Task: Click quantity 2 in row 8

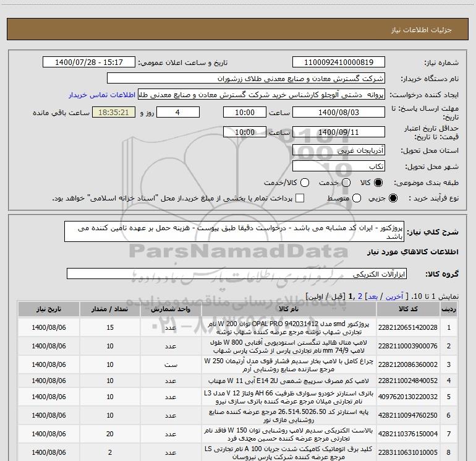Action: pos(110,452)
